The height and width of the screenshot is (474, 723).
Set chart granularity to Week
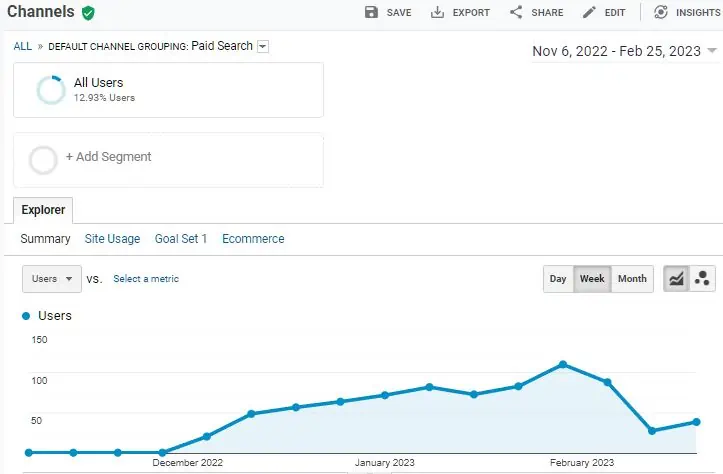[592, 279]
